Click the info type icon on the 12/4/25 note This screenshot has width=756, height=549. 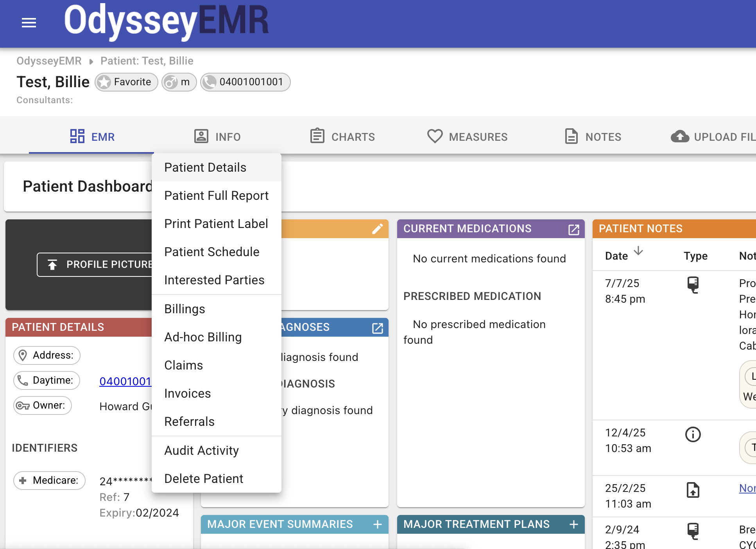click(693, 434)
